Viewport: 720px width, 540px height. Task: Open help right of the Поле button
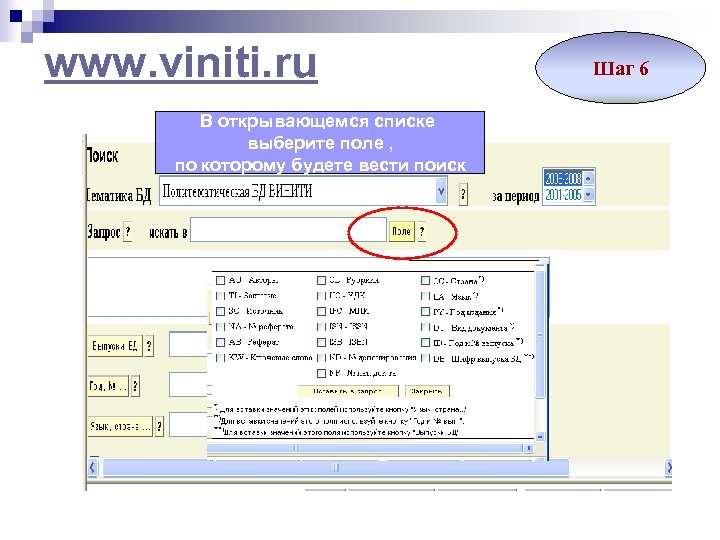pyautogui.click(x=422, y=231)
